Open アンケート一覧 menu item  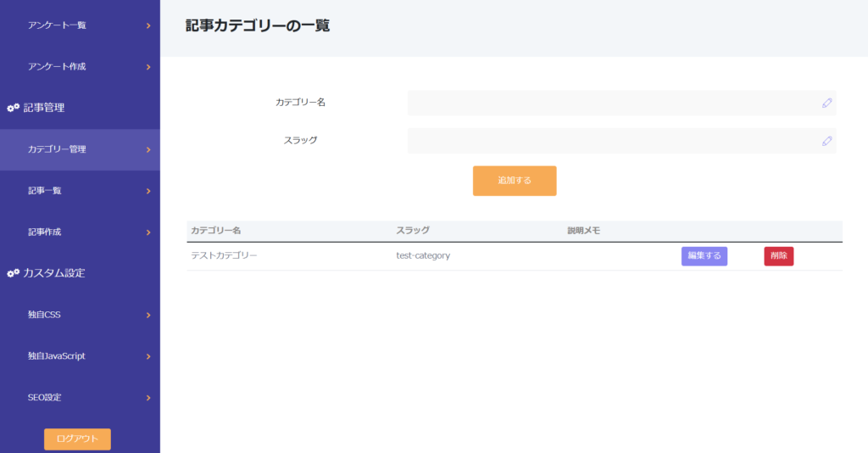[81, 25]
